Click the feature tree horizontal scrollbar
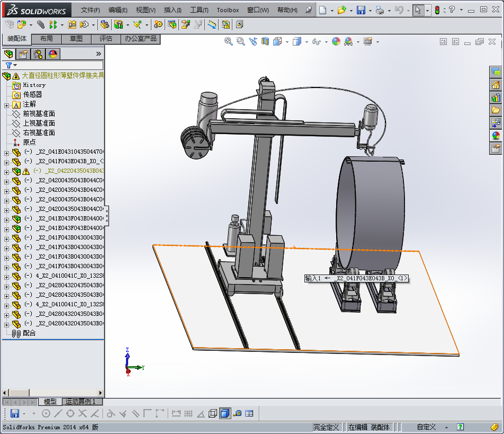 (x=53, y=393)
